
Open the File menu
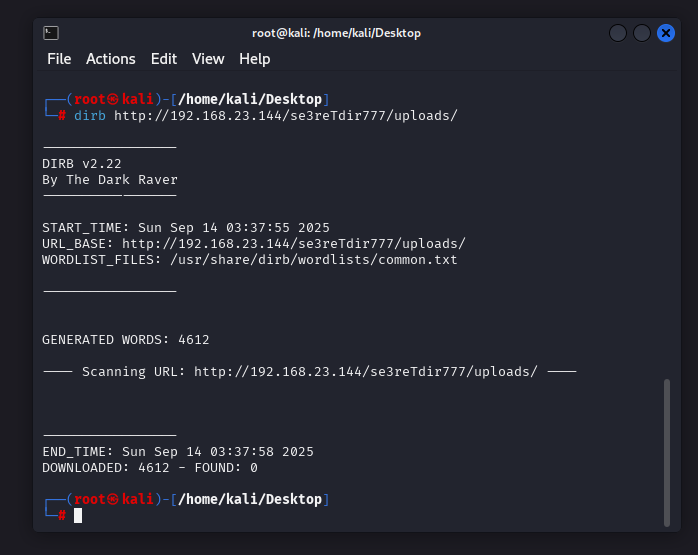point(59,59)
